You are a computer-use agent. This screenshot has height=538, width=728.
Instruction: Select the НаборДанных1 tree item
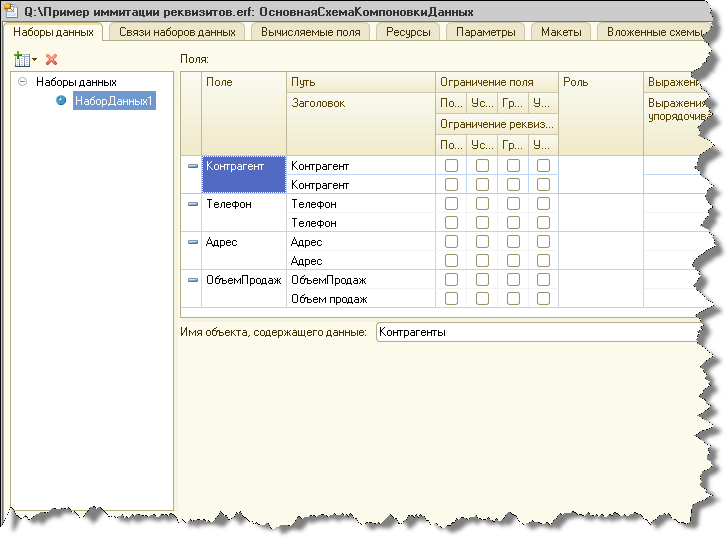(114, 101)
